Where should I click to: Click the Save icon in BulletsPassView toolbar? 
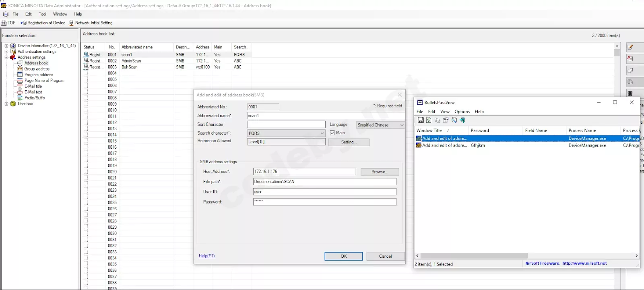point(421,120)
